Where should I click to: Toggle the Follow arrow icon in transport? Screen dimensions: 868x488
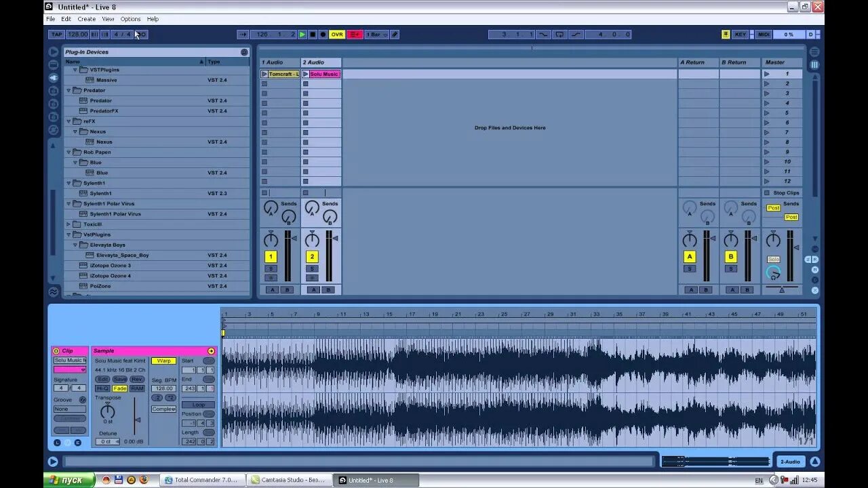coord(243,35)
